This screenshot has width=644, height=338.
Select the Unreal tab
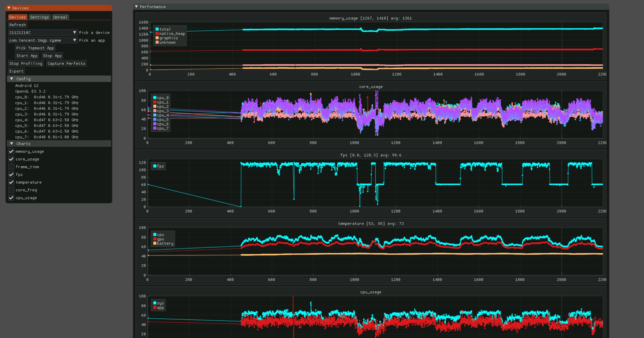(x=59, y=17)
